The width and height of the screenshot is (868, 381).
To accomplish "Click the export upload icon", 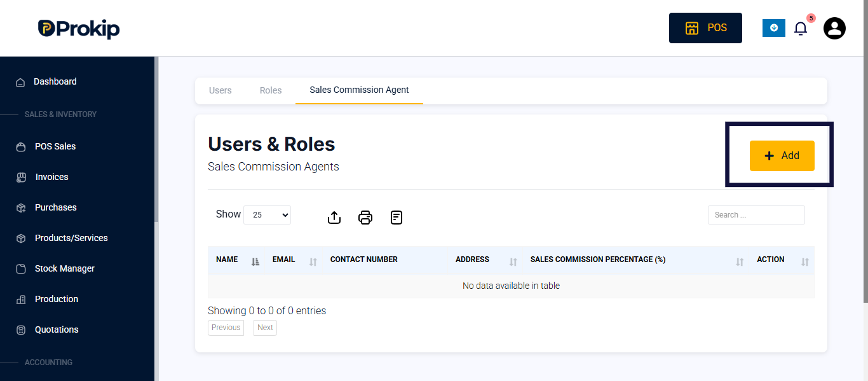I will coord(334,218).
